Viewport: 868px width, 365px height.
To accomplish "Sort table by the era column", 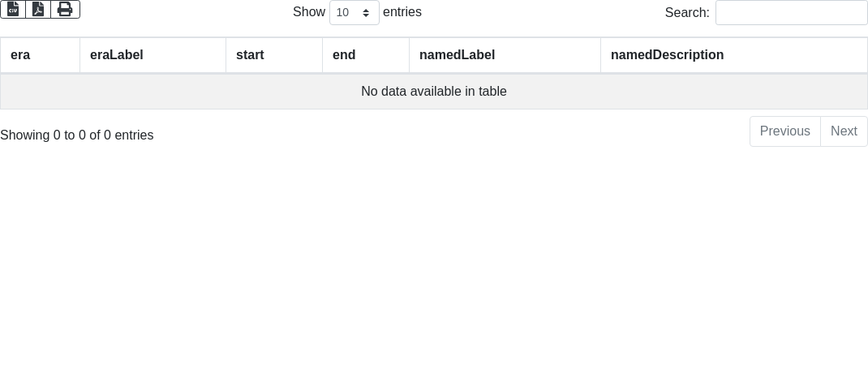I will pyautogui.click(x=40, y=55).
